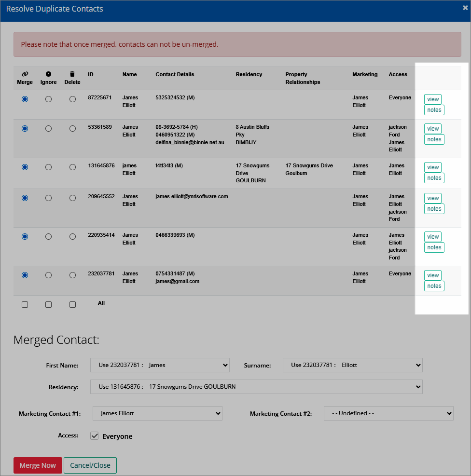Open notes for contact 131645876

[434, 178]
